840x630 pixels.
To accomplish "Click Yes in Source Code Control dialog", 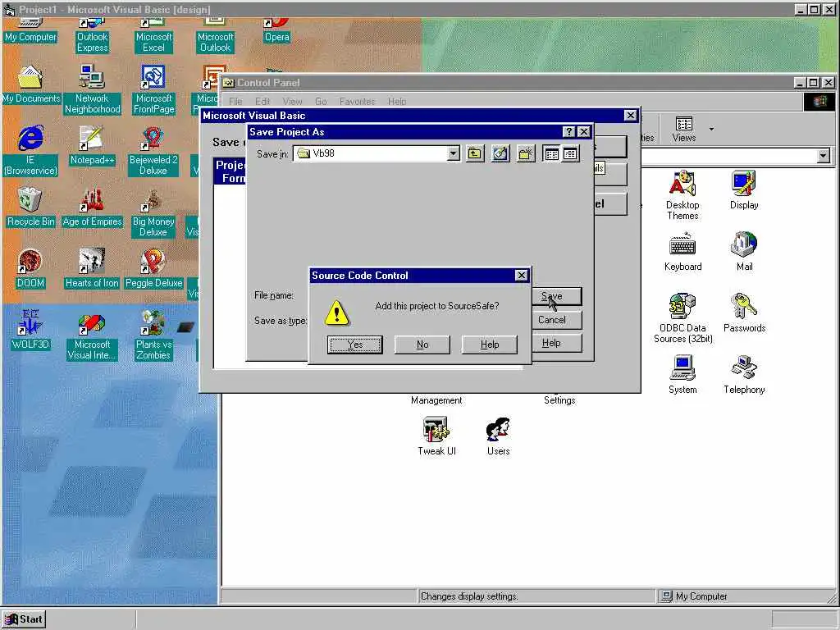I will 354,345.
